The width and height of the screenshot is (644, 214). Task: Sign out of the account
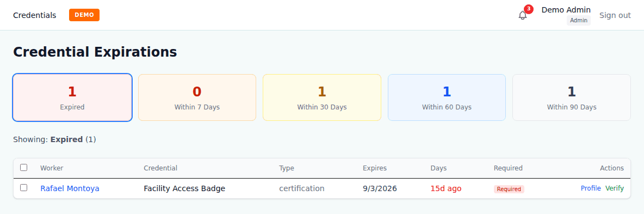click(x=615, y=15)
